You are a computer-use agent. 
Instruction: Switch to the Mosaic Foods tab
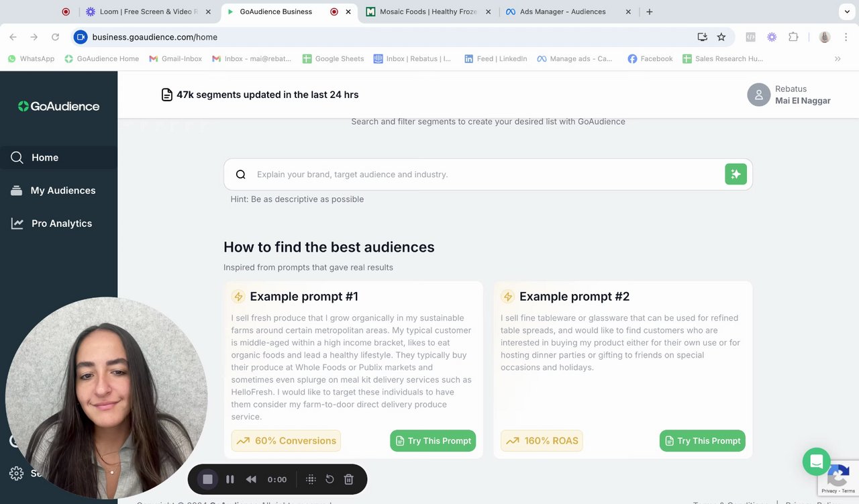428,11
